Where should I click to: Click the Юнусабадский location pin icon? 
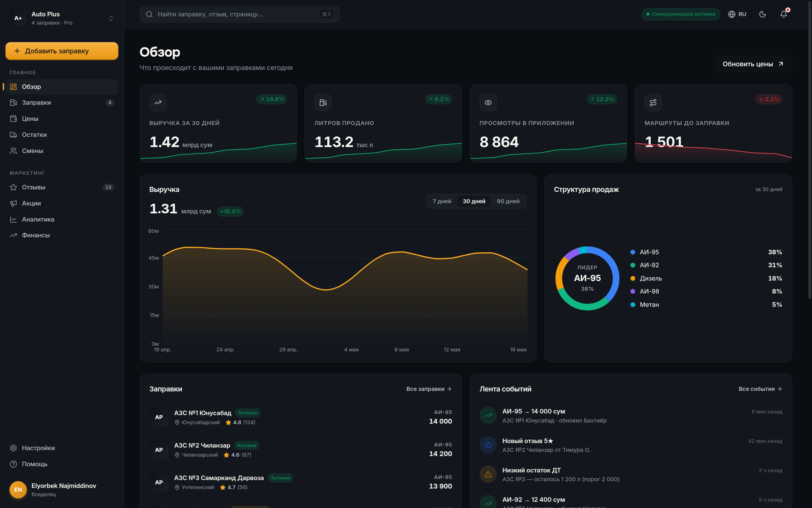[177, 422]
